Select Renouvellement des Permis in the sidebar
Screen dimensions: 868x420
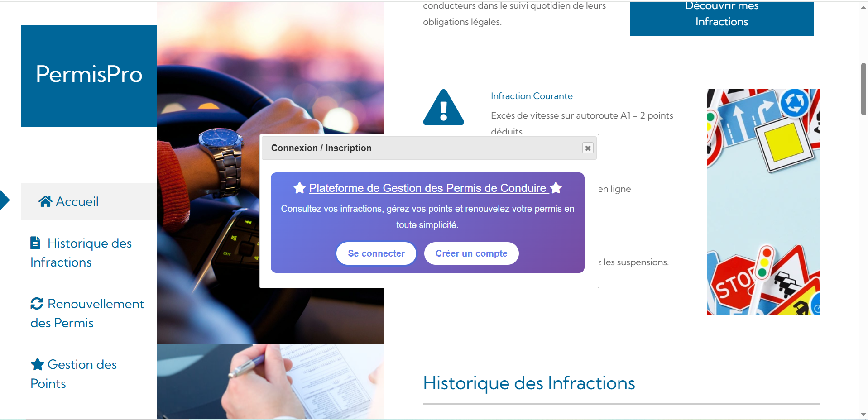click(x=87, y=313)
